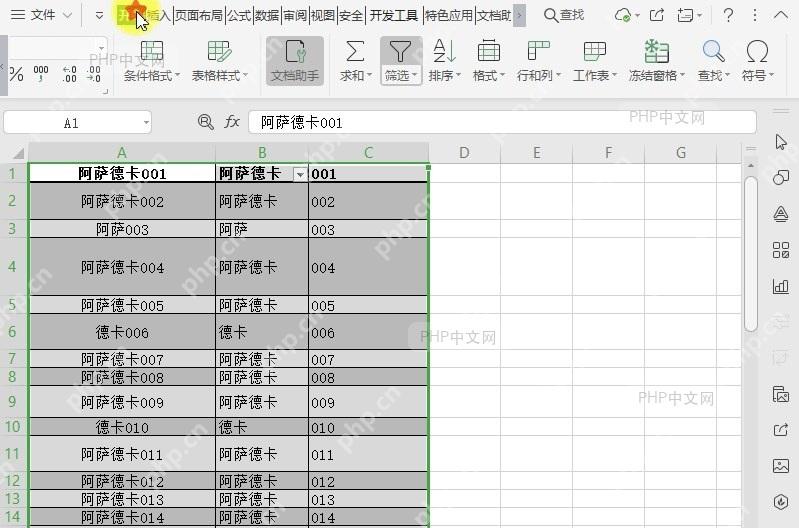
Task: Switch to the 公式 formulas tab
Action: (239, 16)
